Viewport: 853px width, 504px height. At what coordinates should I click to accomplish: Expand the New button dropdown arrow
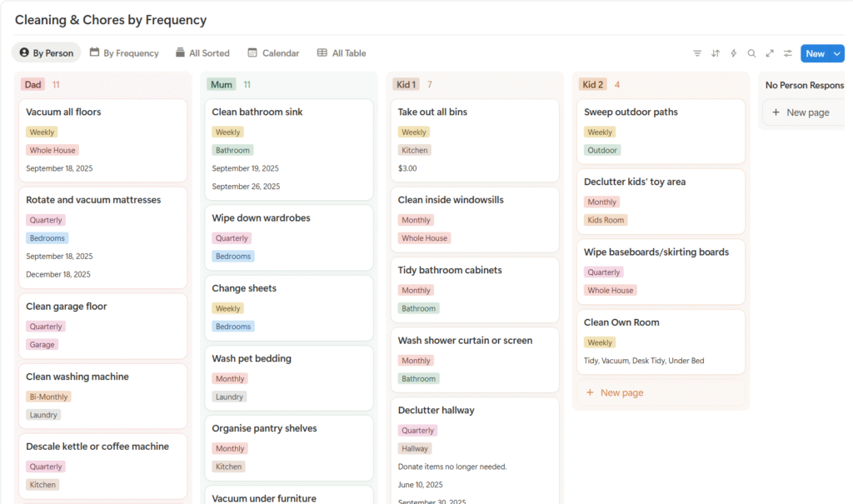[836, 53]
